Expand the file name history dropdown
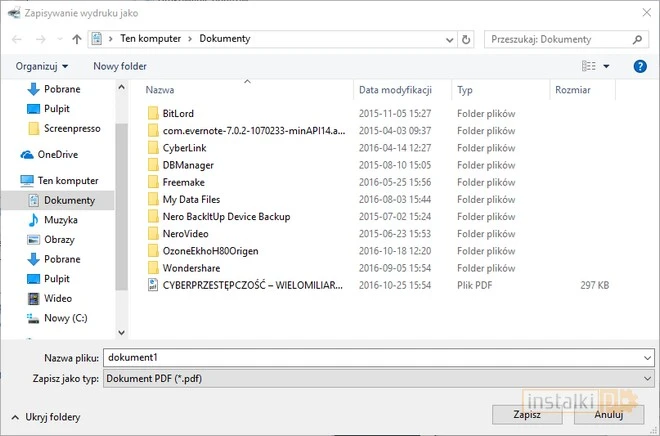Image resolution: width=660 pixels, height=436 pixels. click(x=648, y=357)
